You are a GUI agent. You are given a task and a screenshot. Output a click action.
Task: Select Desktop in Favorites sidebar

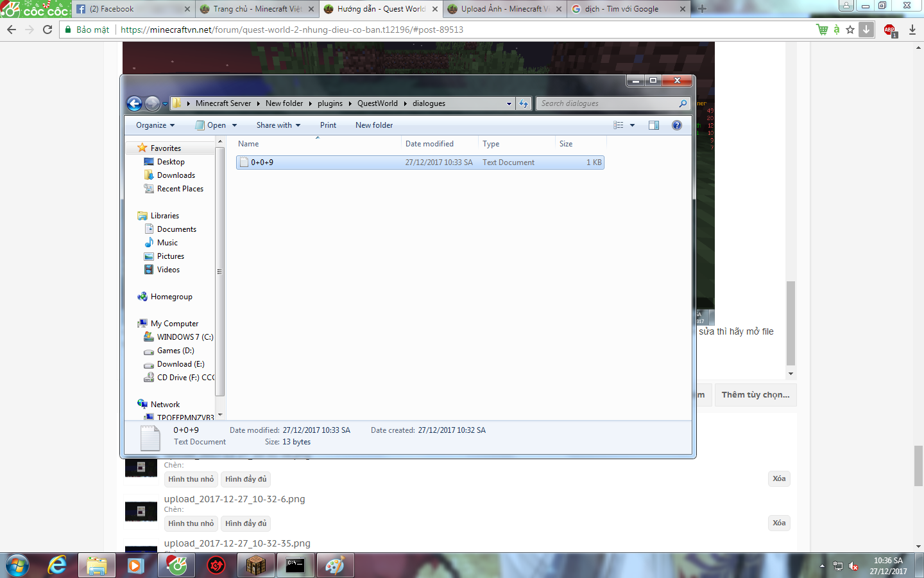[x=171, y=162]
